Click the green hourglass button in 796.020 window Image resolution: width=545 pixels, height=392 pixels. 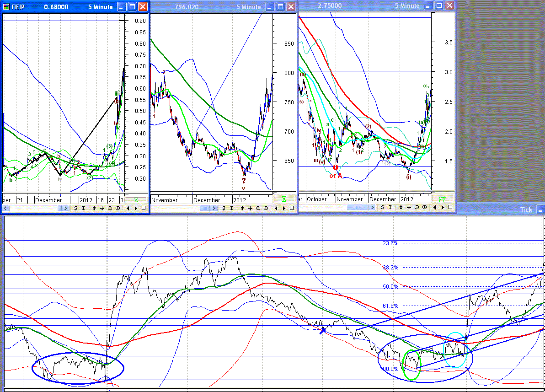[284, 199]
